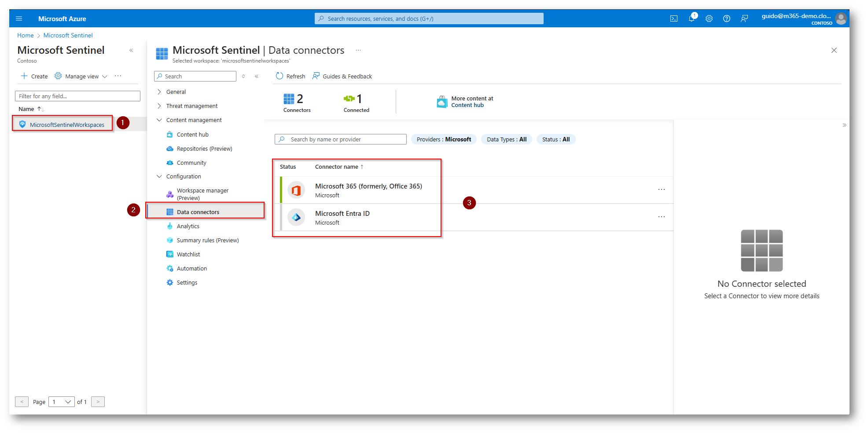
Task: Open row options for Microsoft Entra ID connector
Action: [662, 217]
